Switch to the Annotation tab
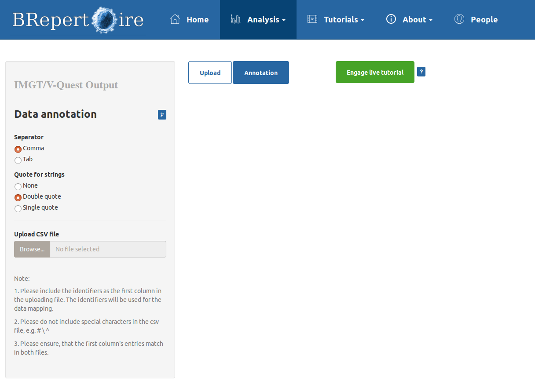The width and height of the screenshot is (535, 392). pos(261,73)
